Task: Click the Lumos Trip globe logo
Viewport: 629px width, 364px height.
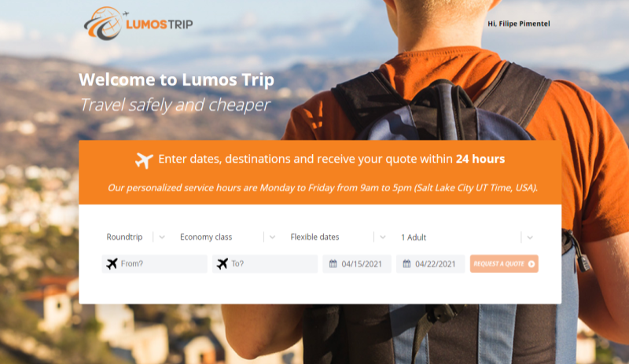Action: point(104,24)
